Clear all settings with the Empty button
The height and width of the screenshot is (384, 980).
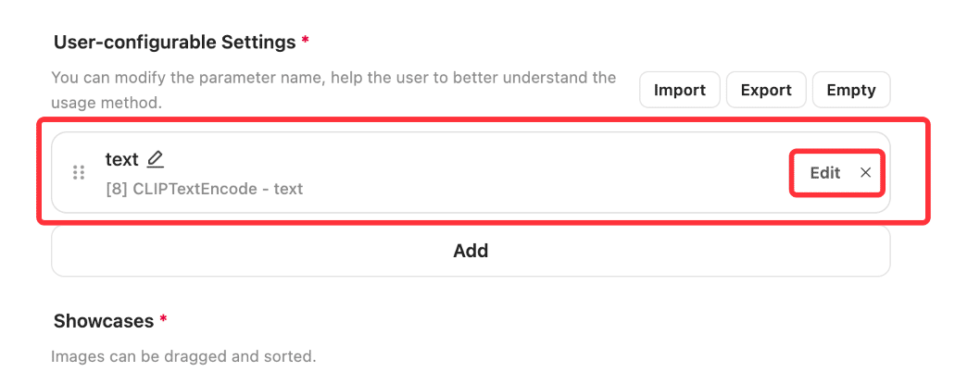pyautogui.click(x=851, y=90)
